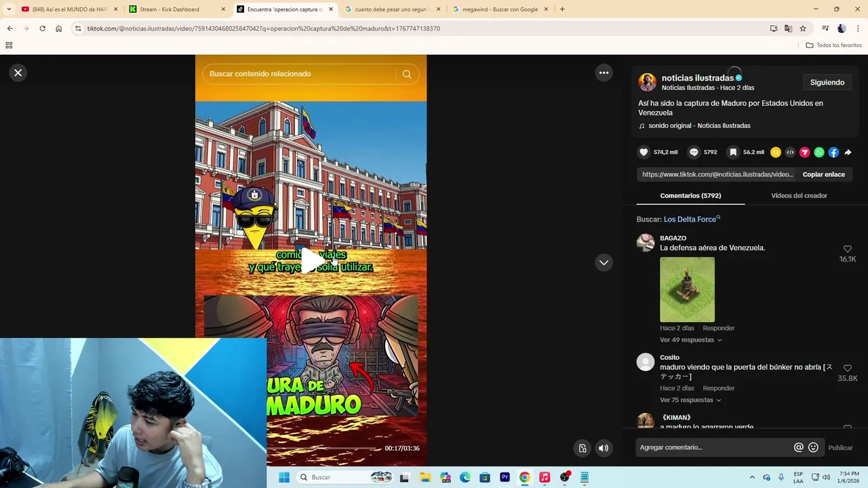This screenshot has width=868, height=488.
Task: Open tab search dropdown arrow
Action: (9, 9)
